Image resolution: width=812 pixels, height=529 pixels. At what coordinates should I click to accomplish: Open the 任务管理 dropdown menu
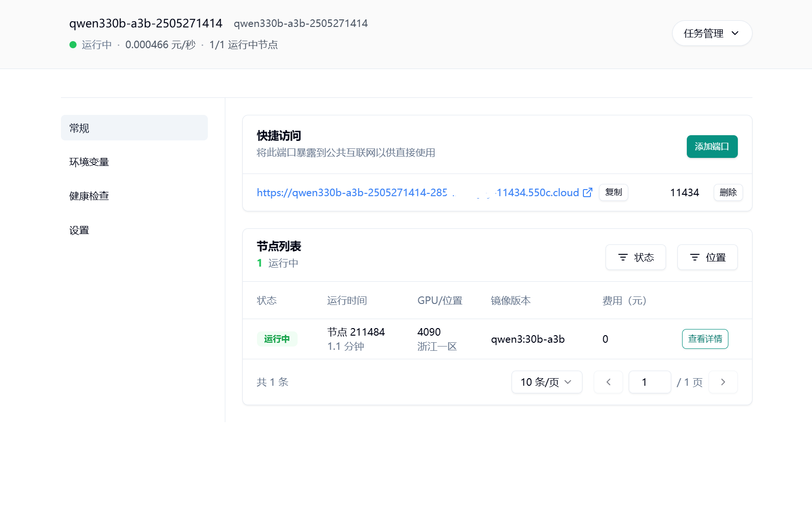(x=711, y=33)
